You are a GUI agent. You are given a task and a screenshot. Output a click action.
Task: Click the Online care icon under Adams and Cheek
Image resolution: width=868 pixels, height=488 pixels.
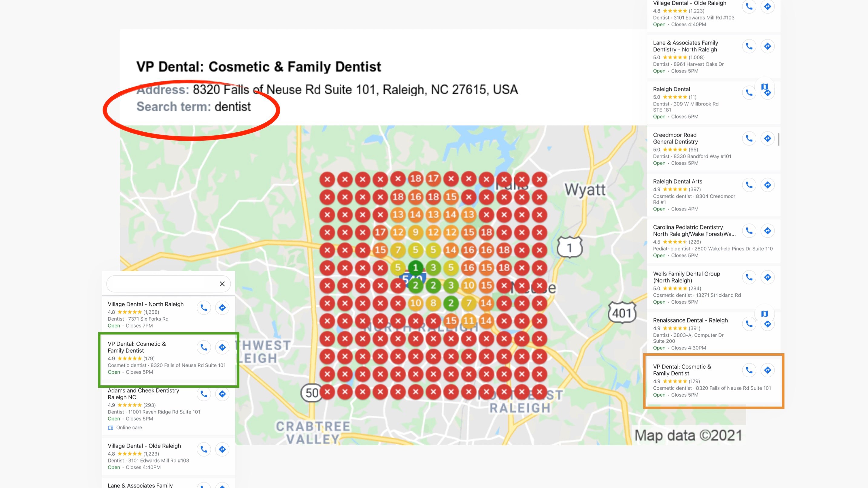pyautogui.click(x=110, y=427)
